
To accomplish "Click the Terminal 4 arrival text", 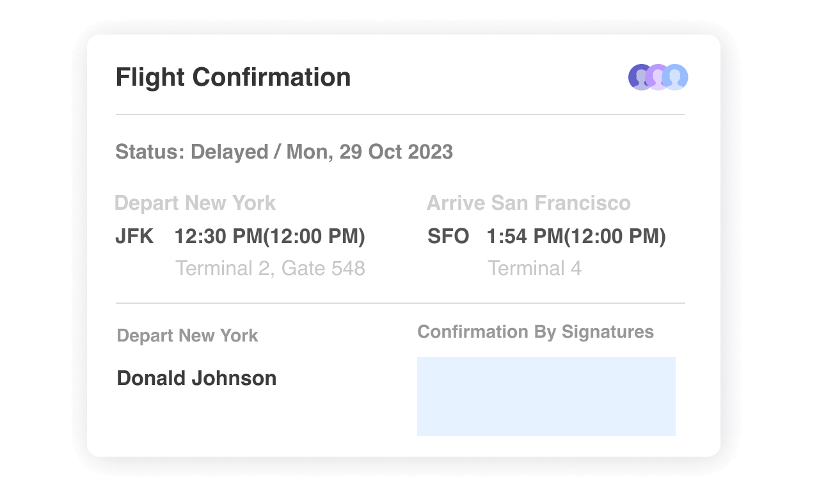I will pyautogui.click(x=534, y=269).
